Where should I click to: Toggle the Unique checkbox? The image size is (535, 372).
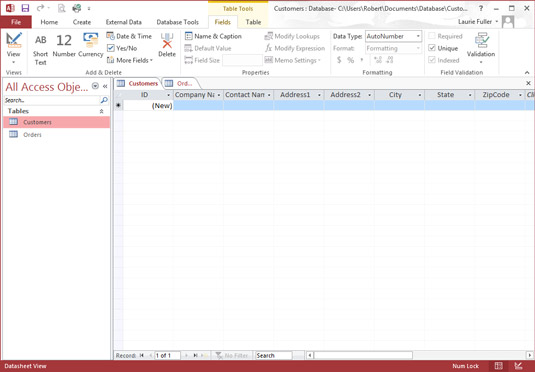pos(432,48)
